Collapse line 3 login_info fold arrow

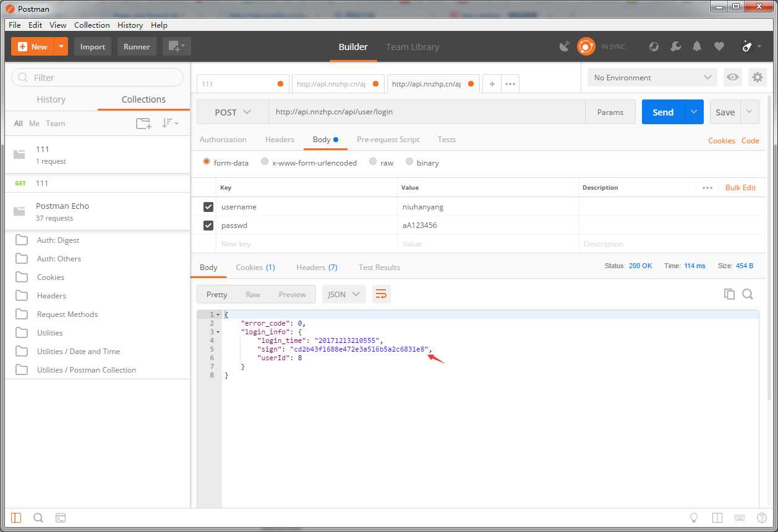click(x=218, y=332)
